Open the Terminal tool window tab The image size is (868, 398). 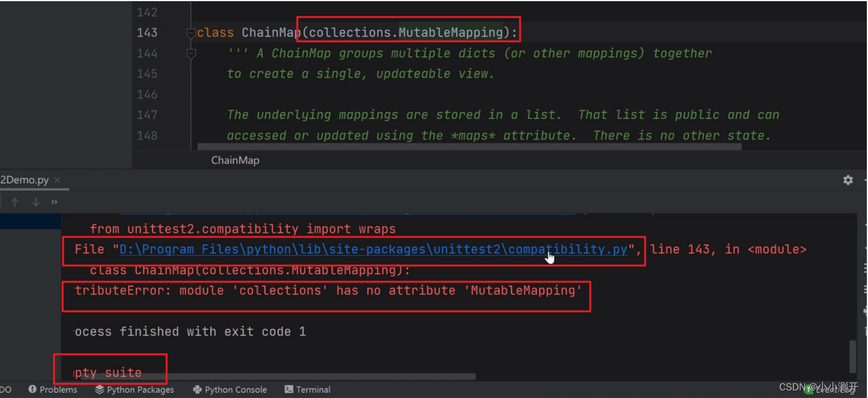(308, 389)
